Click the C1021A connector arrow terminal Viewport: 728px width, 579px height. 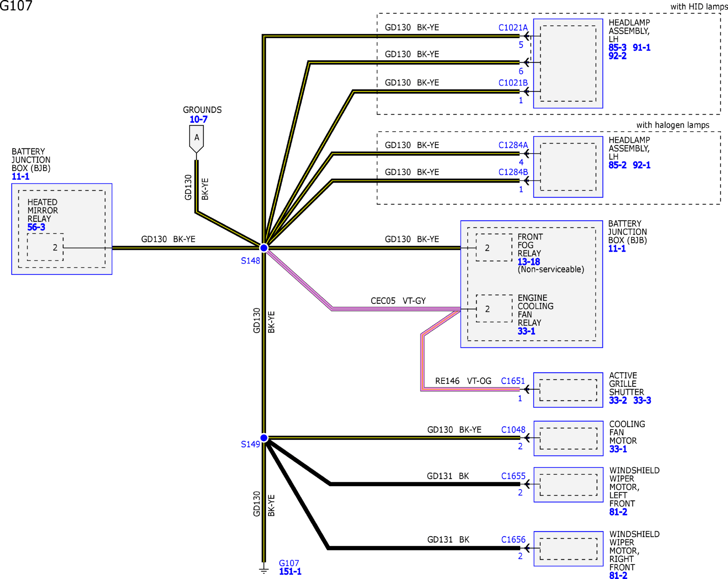coord(527,36)
